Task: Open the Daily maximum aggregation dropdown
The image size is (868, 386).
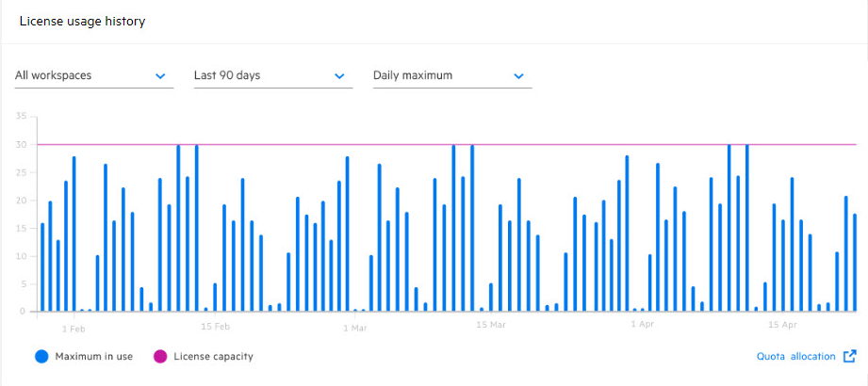Action: (450, 75)
